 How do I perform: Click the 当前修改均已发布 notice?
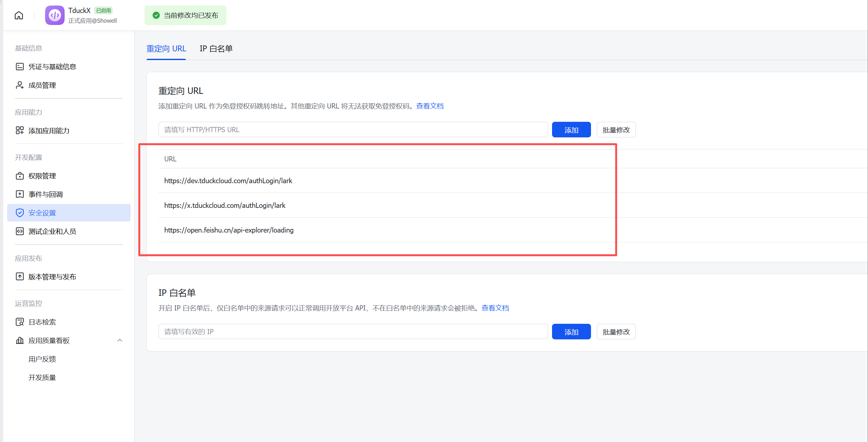[185, 16]
